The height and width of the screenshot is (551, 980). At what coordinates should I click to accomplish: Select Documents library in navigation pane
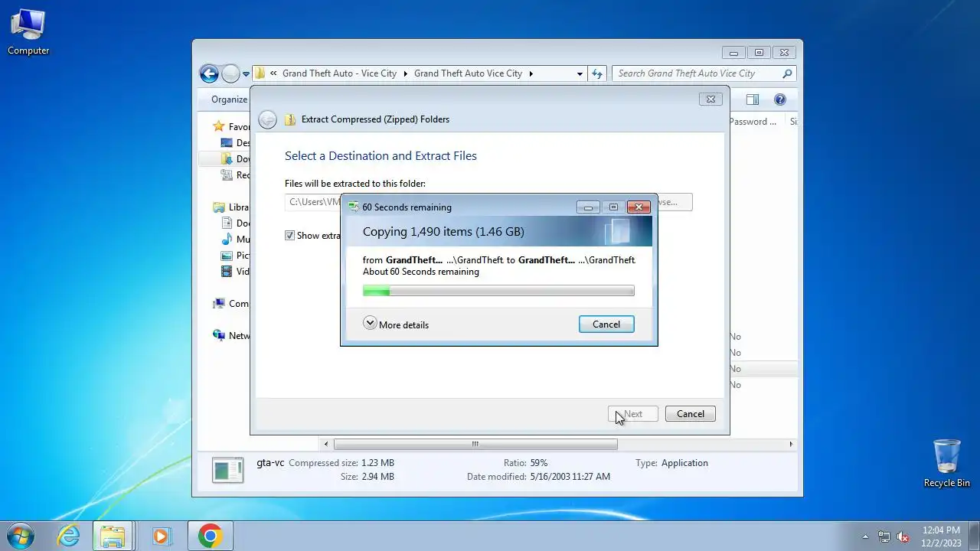[x=236, y=223]
